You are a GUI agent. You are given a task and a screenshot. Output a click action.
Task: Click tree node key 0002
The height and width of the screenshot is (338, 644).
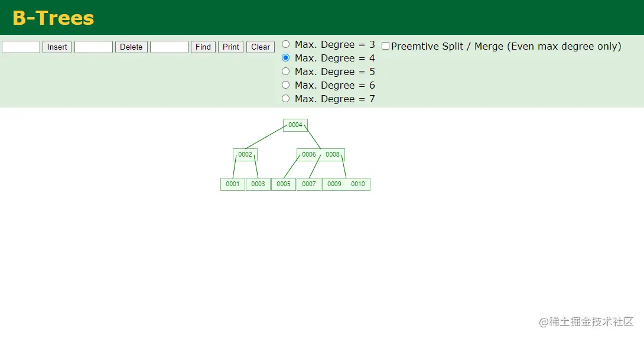245,154
